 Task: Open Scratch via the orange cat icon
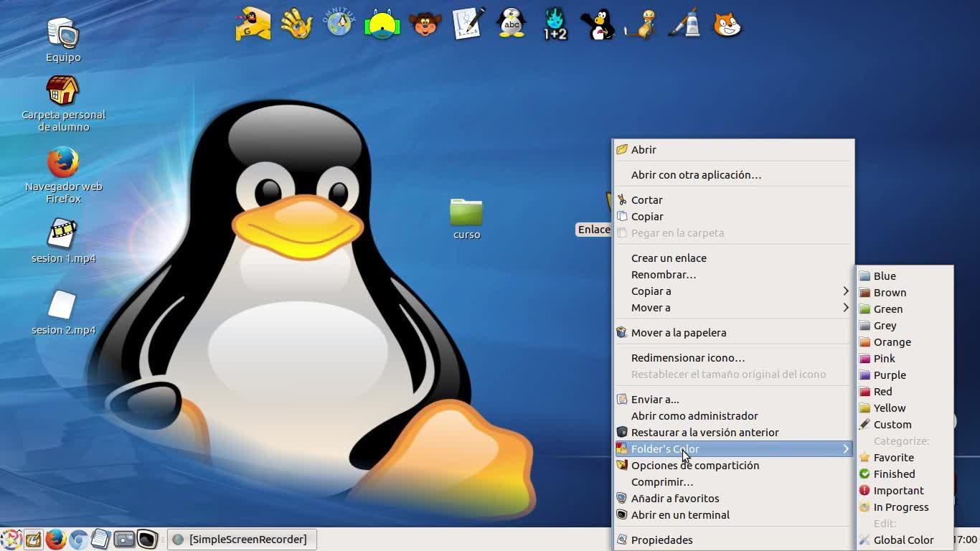pyautogui.click(x=727, y=24)
